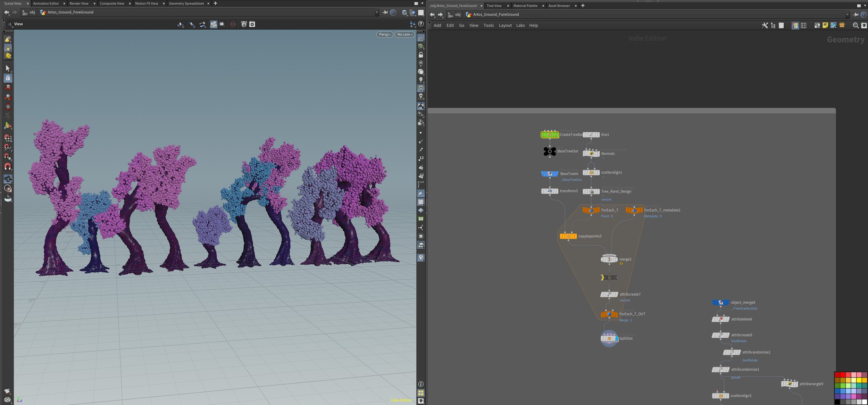This screenshot has width=868, height=405.
Task: Expand scene view path dropdown arrow
Action: click(377, 13)
